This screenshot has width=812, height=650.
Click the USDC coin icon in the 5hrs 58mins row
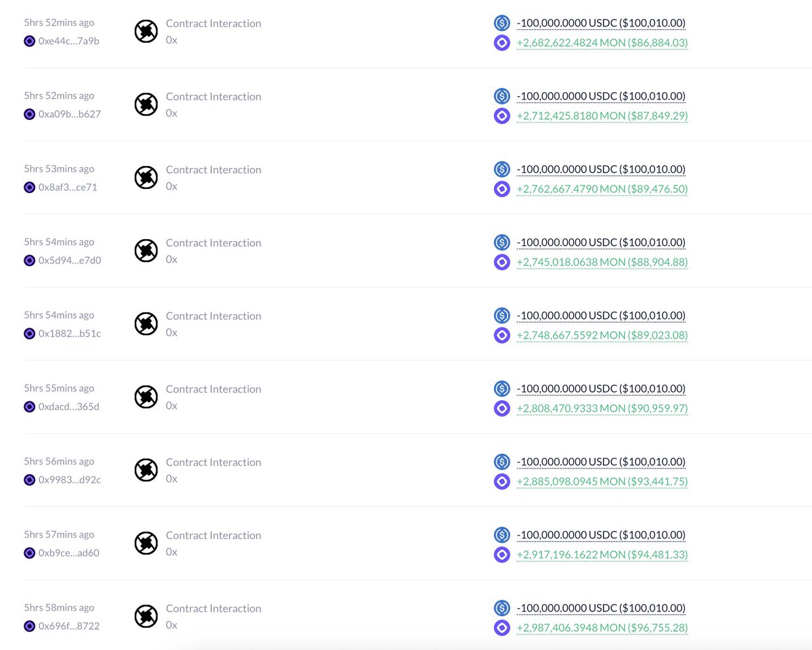(501, 608)
